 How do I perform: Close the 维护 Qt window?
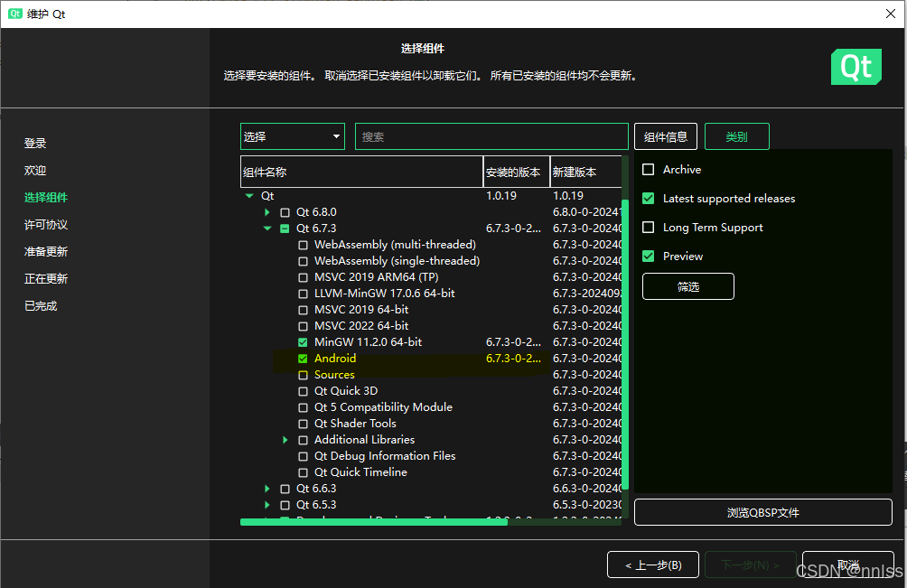891,14
